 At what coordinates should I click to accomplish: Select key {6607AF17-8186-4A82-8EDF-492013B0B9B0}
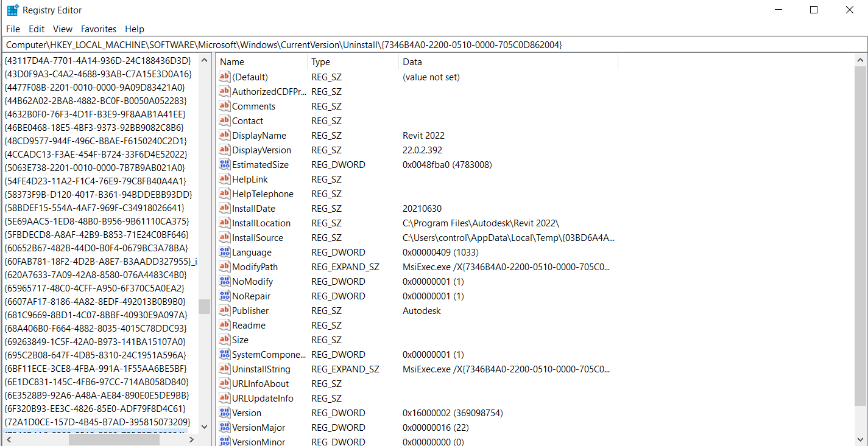(94, 302)
